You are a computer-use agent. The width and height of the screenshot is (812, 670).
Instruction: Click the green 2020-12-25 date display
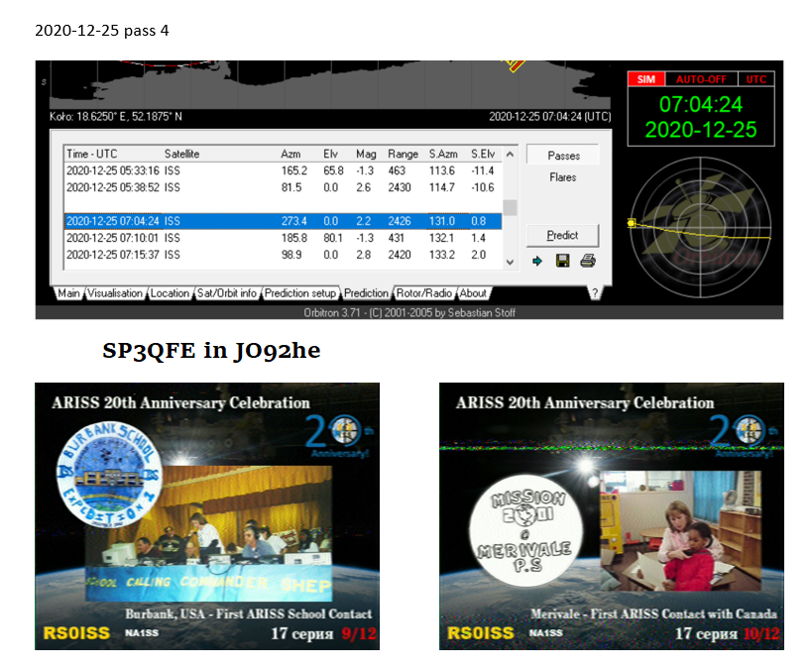[x=701, y=130]
